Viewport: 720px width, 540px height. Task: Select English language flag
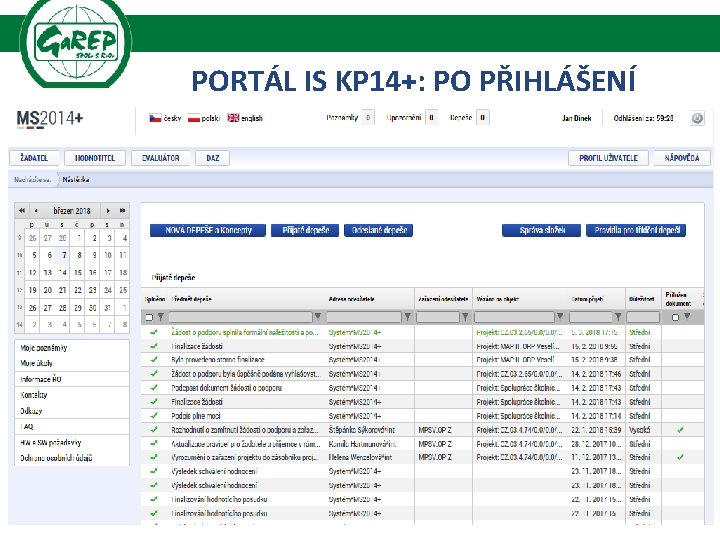pos(233,118)
